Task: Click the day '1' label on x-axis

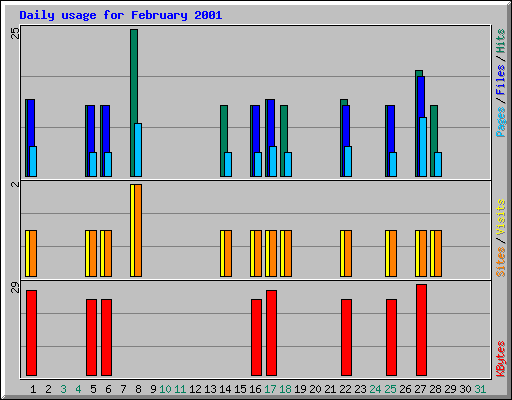Action: tap(33, 389)
